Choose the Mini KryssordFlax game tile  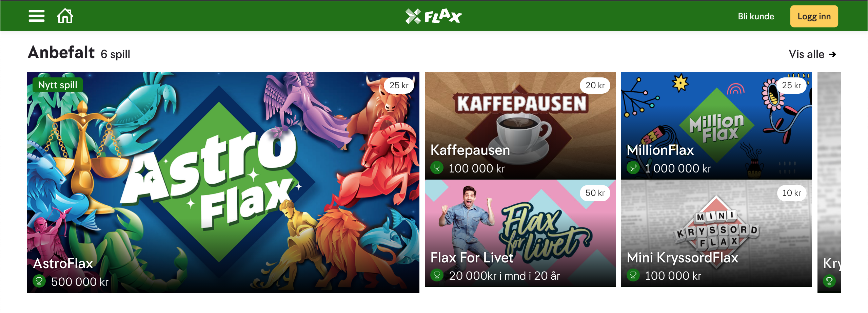pos(716,233)
